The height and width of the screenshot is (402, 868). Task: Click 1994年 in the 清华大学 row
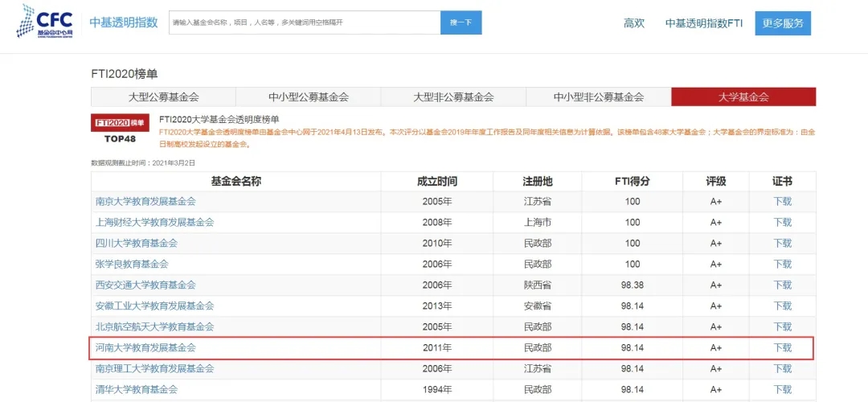[x=436, y=390]
